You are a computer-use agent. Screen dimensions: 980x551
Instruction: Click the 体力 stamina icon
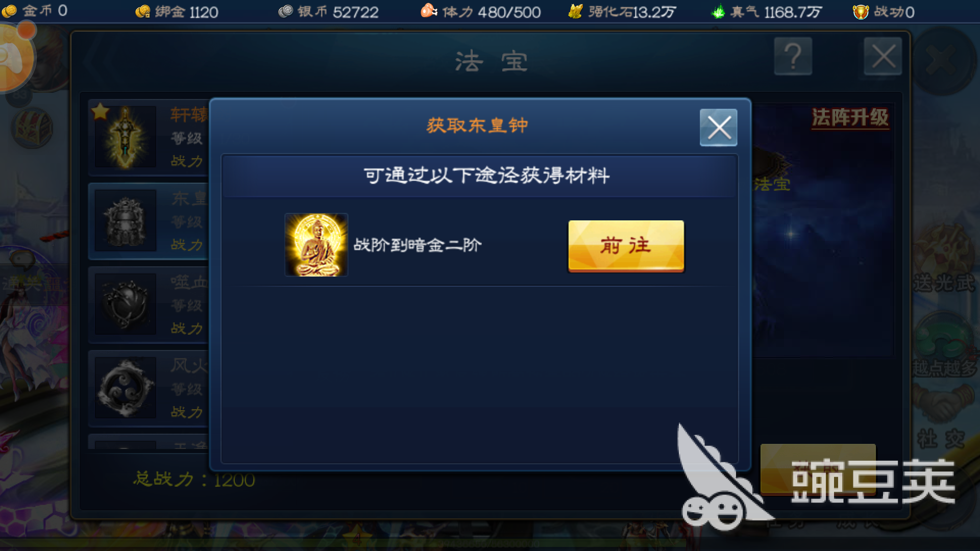[429, 11]
